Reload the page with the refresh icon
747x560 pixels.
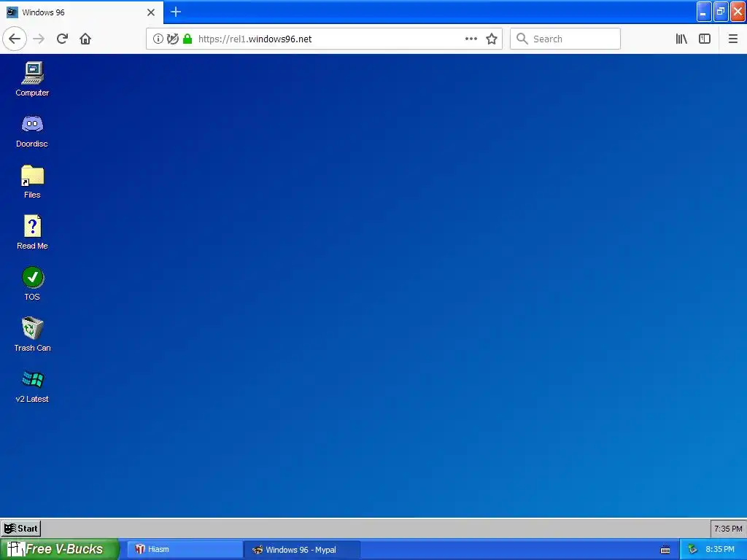[62, 39]
